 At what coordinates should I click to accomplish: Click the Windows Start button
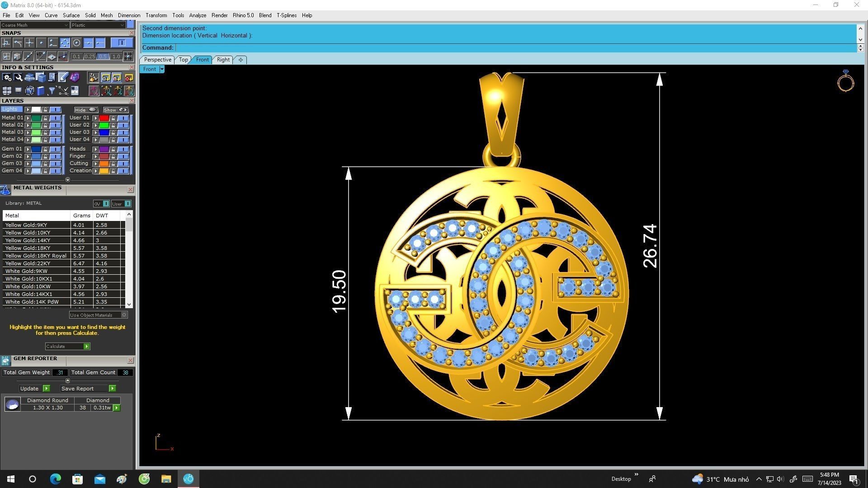pos(11,479)
